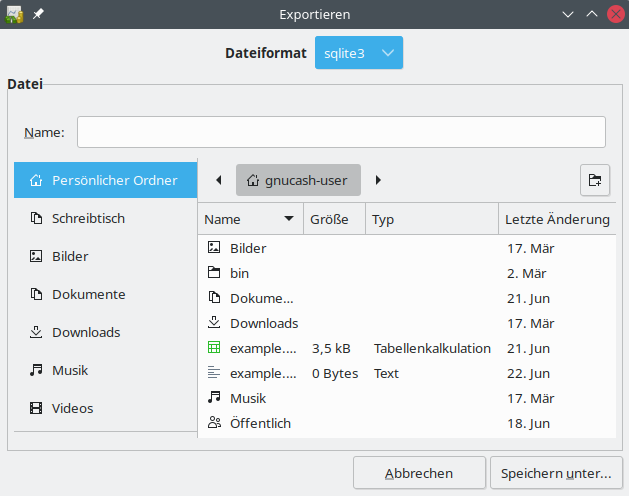Click the Speichern unter... button
Viewport: 629px width, 496px height.
click(x=556, y=473)
